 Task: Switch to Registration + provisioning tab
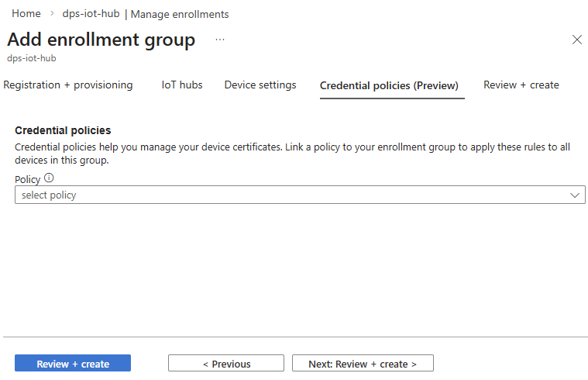(68, 85)
